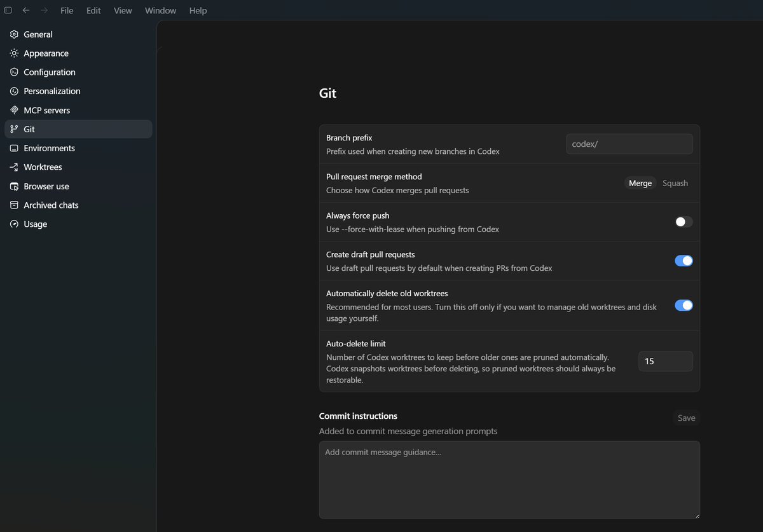Enable the Always force push switch
Viewport: 763px width, 532px height.
pyautogui.click(x=684, y=222)
